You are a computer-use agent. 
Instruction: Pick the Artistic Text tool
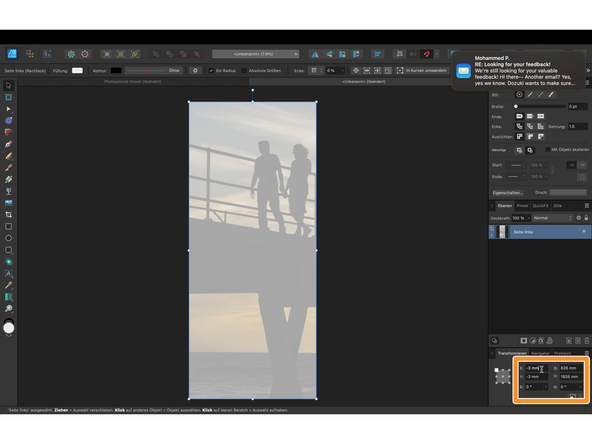(8, 273)
